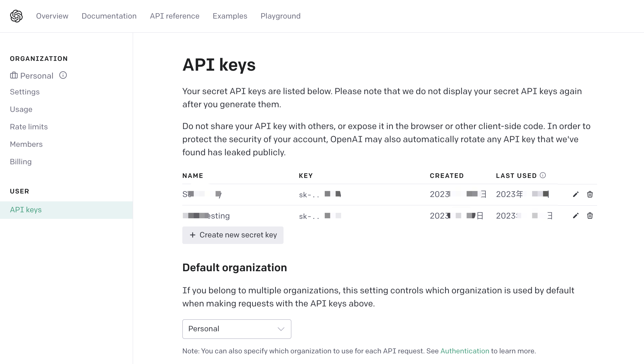The image size is (644, 364).
Task: Delete the testing key using trash icon
Action: point(590,216)
